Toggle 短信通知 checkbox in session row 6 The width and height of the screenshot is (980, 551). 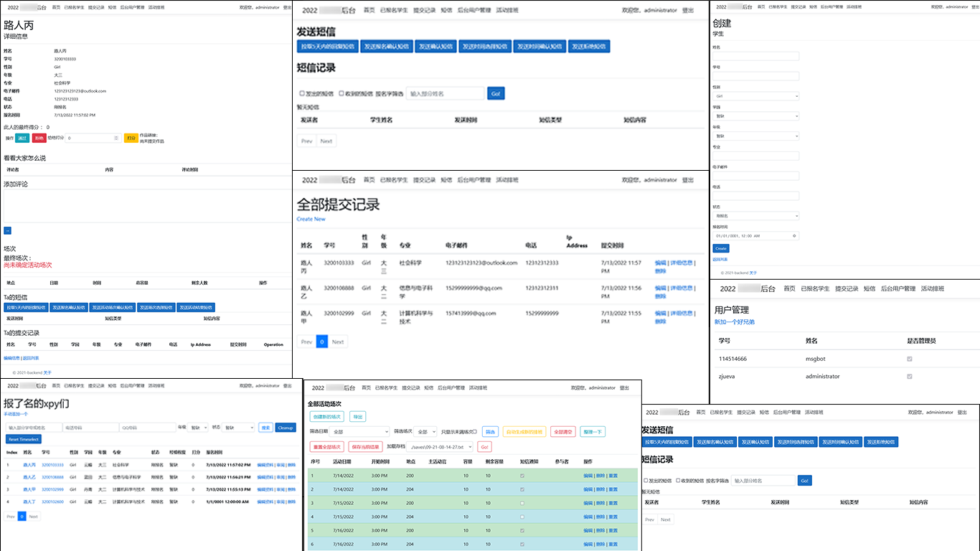point(522,545)
